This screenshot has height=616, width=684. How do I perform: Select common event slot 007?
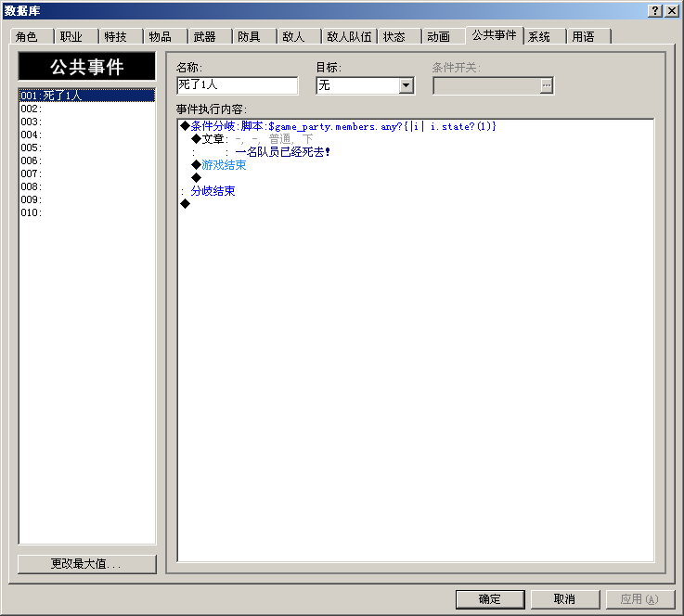pyautogui.click(x=87, y=173)
